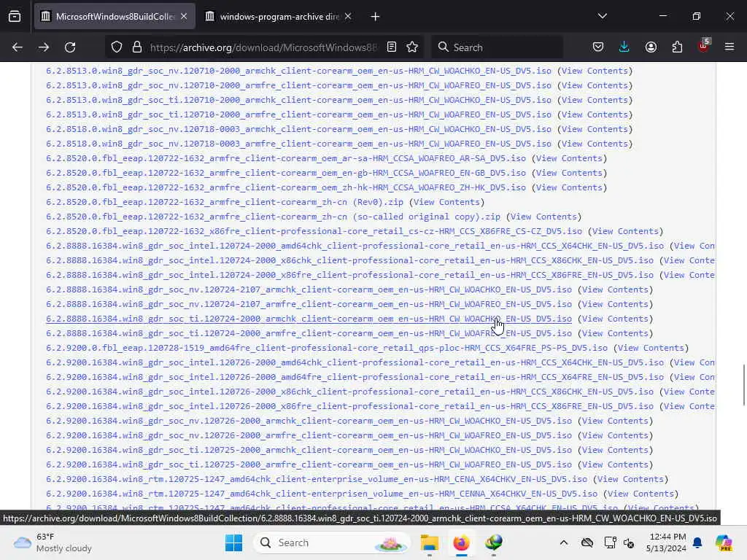View Contents of zh-cn (Rev0).zip
Image resolution: width=747 pixels, height=560 pixels.
click(x=446, y=203)
